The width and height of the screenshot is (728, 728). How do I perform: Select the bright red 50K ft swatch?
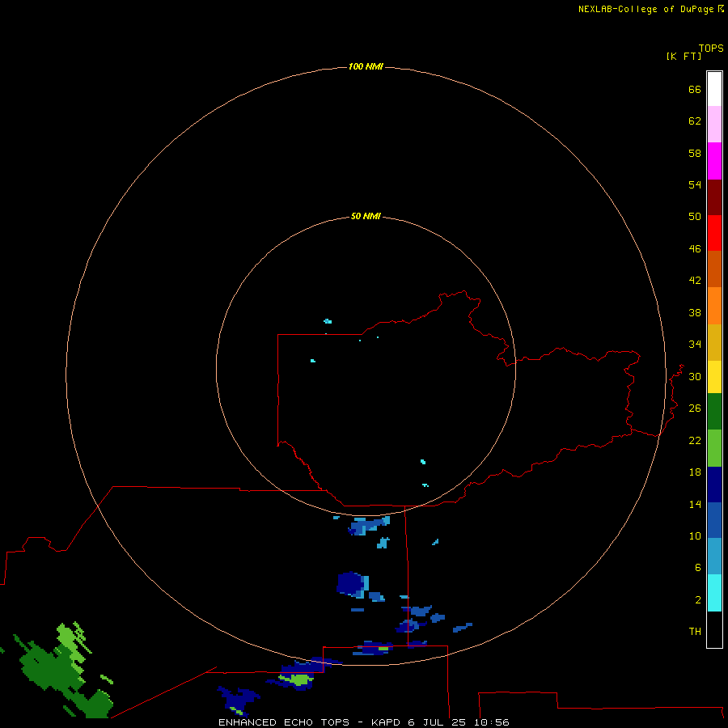click(x=714, y=233)
